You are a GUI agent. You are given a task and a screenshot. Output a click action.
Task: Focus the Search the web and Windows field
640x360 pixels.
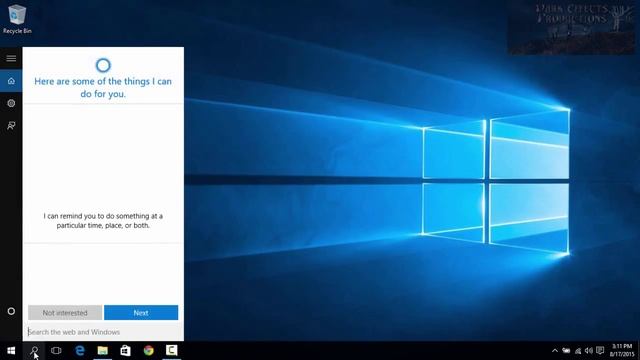(103, 332)
